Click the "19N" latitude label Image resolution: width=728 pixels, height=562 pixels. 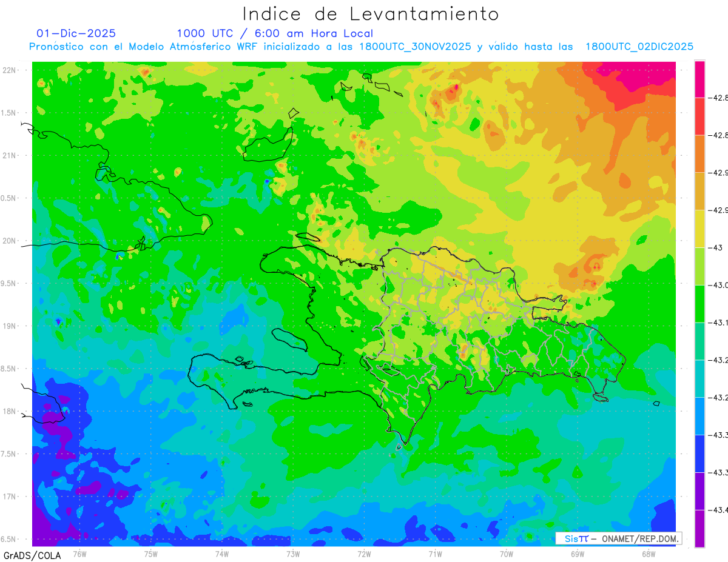point(9,326)
